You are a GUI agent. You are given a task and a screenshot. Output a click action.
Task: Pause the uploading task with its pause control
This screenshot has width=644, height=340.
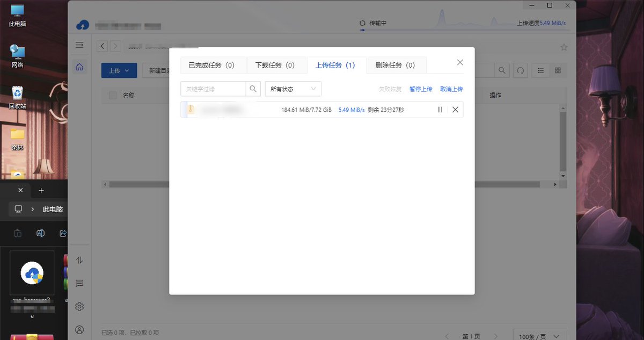[440, 110]
